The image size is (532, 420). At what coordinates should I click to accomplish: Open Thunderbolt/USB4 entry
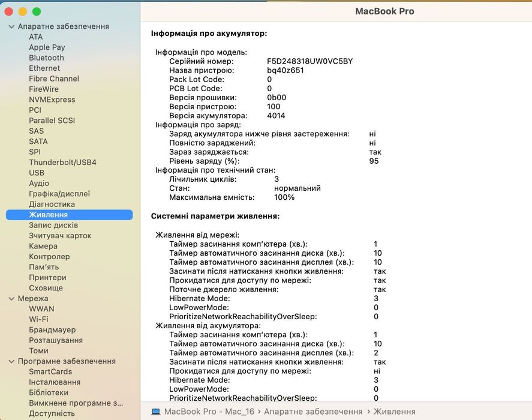pyautogui.click(x=62, y=162)
